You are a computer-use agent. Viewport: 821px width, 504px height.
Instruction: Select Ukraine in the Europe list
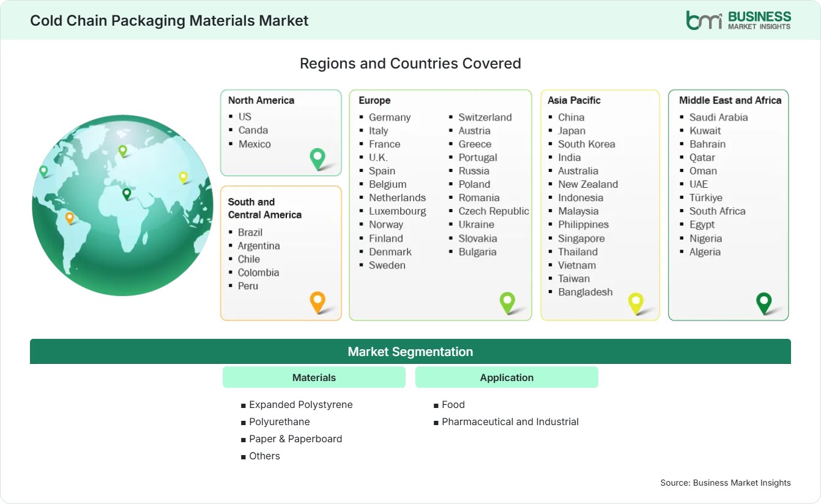click(477, 224)
